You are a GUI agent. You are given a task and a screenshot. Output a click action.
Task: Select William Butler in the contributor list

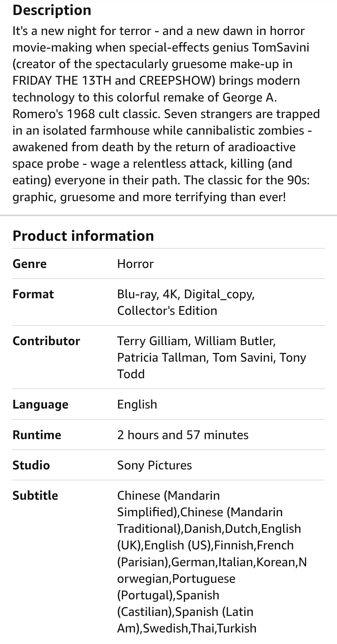tap(234, 341)
